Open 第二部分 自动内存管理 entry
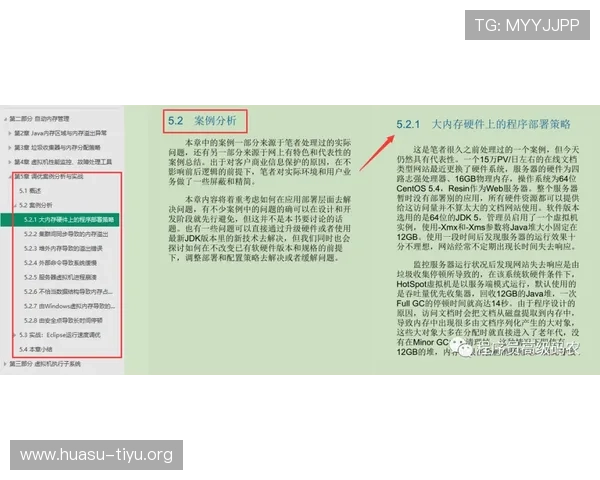 coord(39,119)
